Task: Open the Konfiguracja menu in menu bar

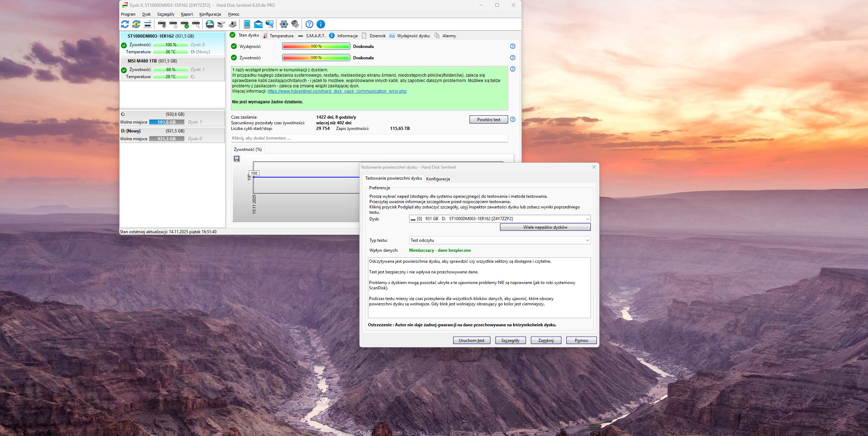Action: coord(210,14)
